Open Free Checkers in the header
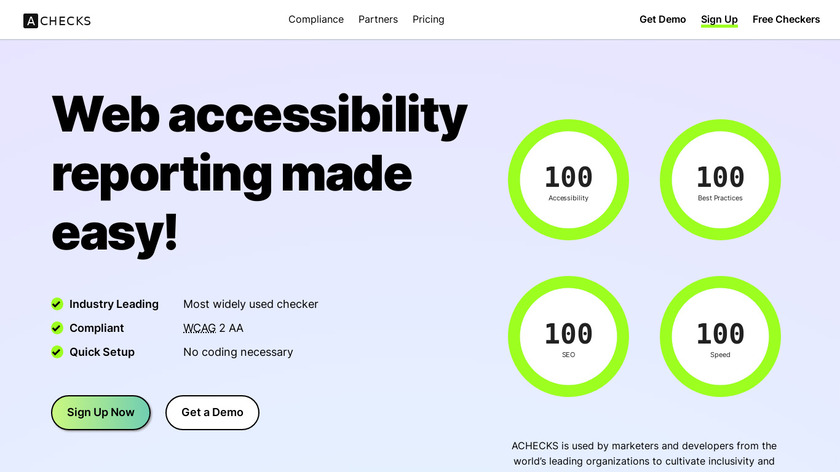 pyautogui.click(x=786, y=20)
